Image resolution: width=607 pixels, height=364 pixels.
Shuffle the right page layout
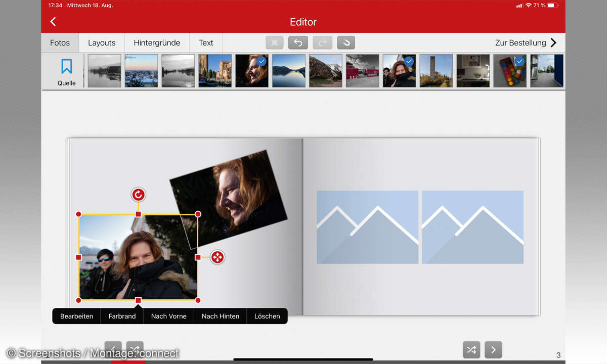[x=471, y=350]
